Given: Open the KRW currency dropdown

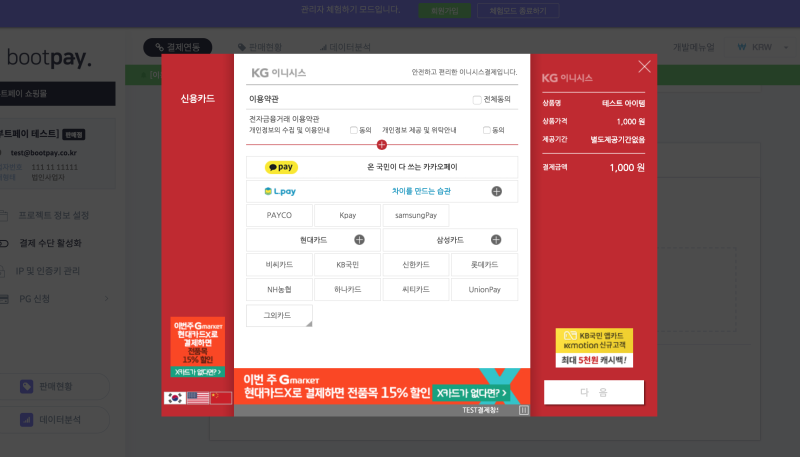Looking at the screenshot, I should 763,47.
